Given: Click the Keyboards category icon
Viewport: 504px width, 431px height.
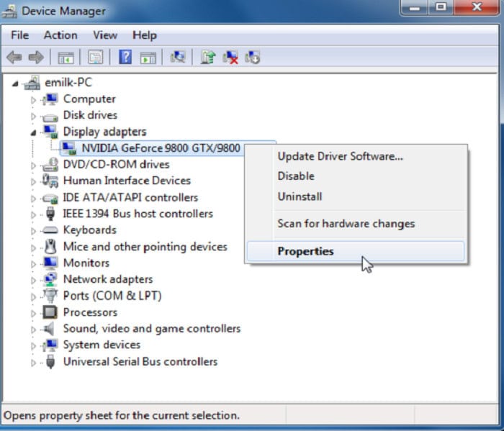Looking at the screenshot, I should pyautogui.click(x=50, y=230).
